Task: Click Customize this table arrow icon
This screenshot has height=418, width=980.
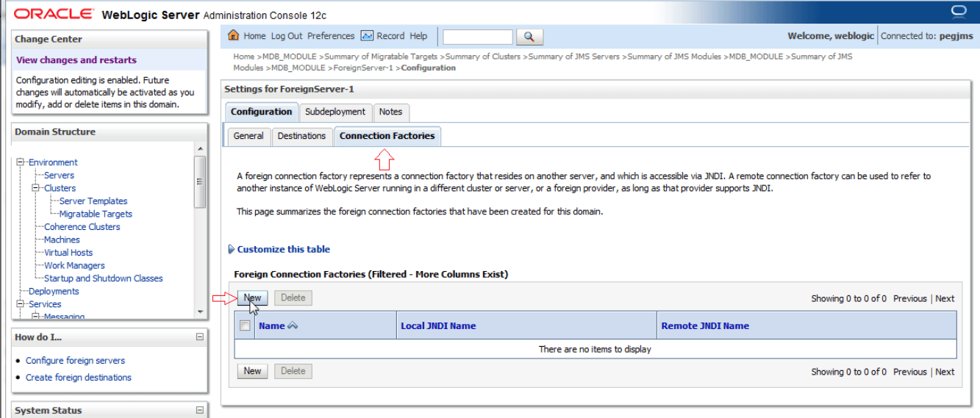Action: pos(232,250)
